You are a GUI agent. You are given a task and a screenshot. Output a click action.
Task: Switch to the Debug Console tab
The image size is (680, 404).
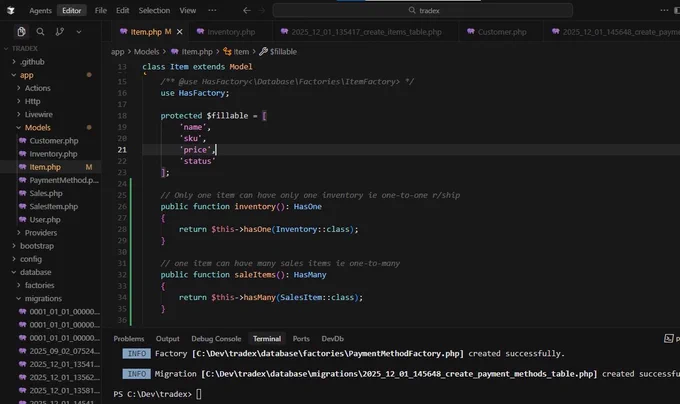[216, 339]
